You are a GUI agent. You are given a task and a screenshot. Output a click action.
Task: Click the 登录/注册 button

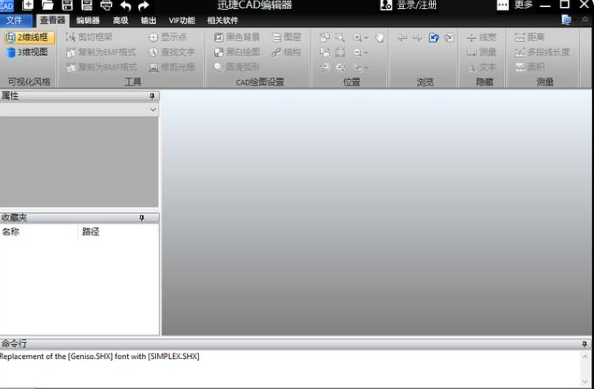(x=409, y=5)
